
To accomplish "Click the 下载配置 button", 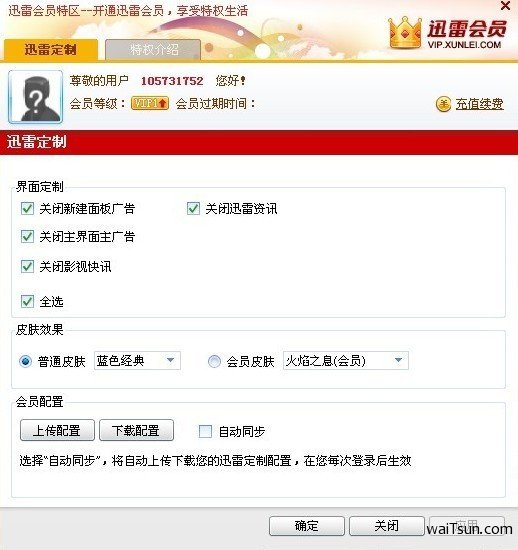I will point(136,430).
